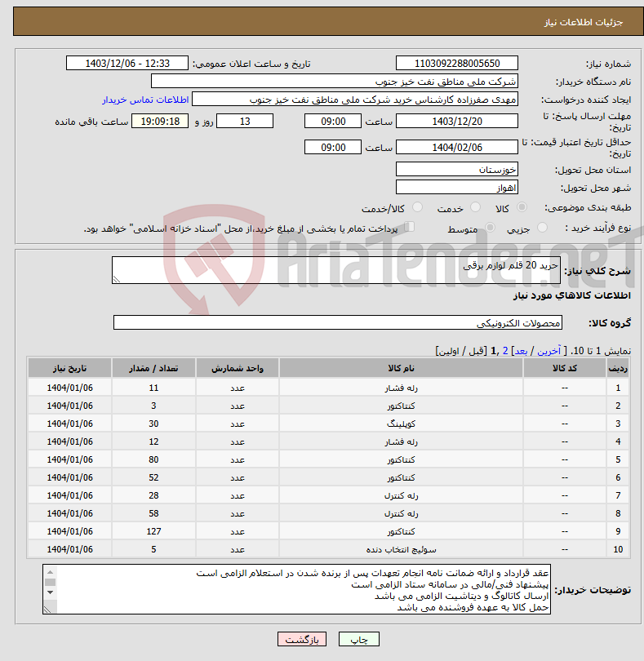Select the کالا/خدمت radio button
The width and height of the screenshot is (644, 661).
pos(417,207)
